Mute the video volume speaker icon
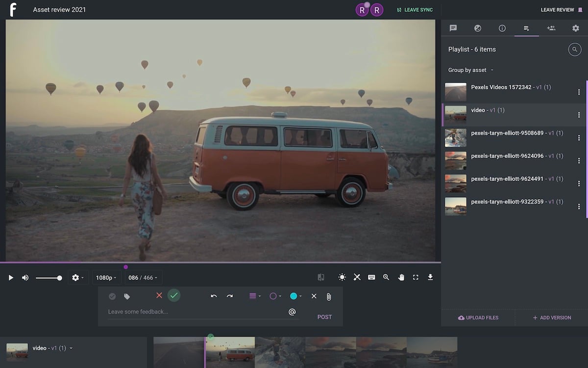The image size is (588, 368). (25, 278)
